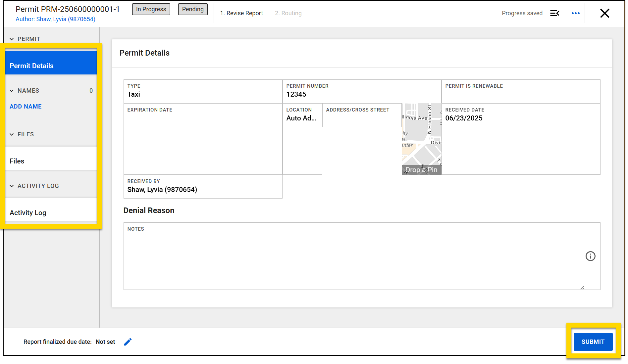This screenshot has width=628, height=364.
Task: Click the ADD NAME link
Action: point(26,107)
